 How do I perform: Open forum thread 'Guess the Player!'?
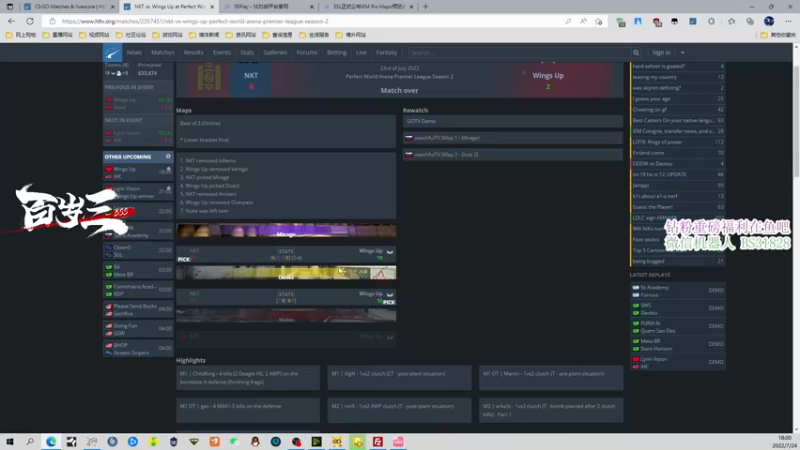click(678, 207)
